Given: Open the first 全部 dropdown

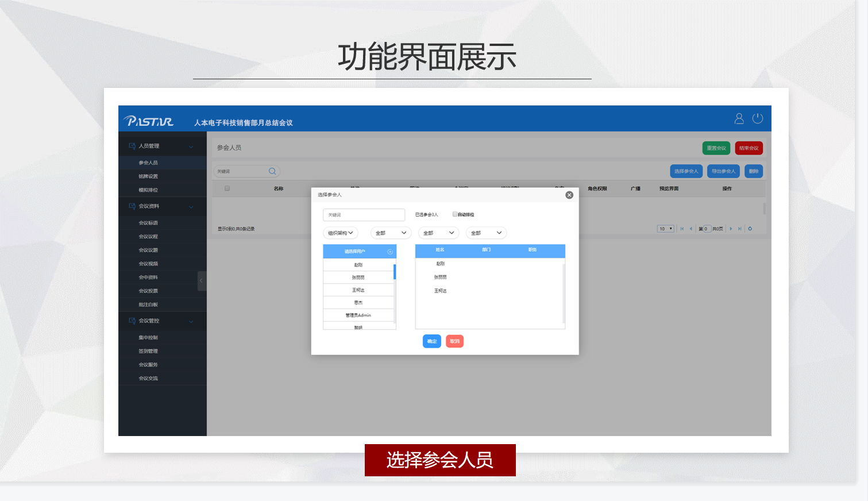Looking at the screenshot, I should (x=391, y=233).
